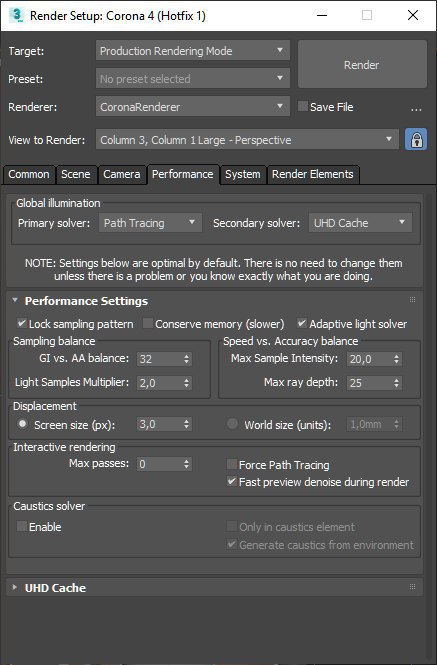The height and width of the screenshot is (665, 437).
Task: Click the view lock icon
Action: 416,140
